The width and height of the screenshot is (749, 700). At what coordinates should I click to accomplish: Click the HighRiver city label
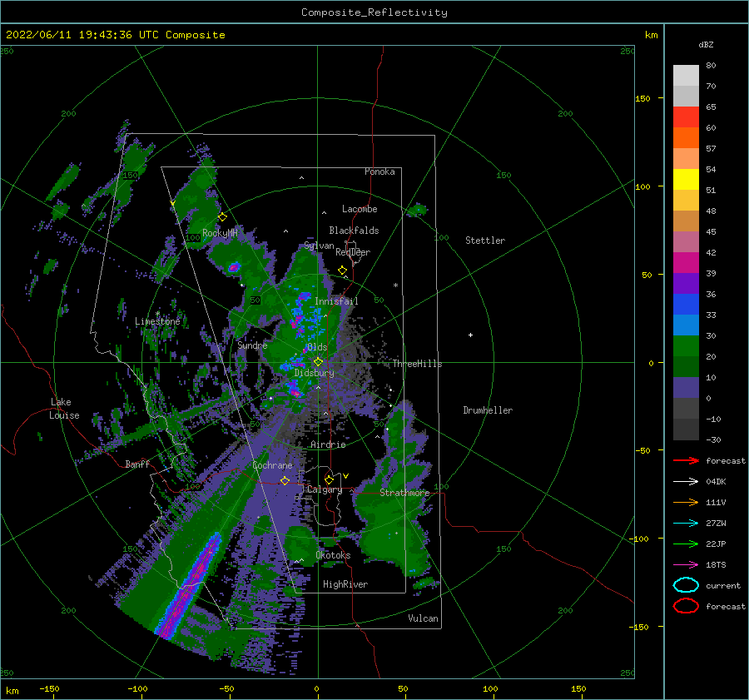pos(345,584)
